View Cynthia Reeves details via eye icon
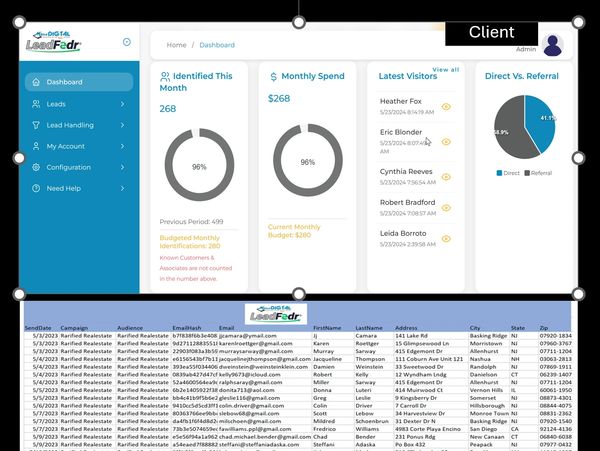This screenshot has height=451, width=600. point(446,177)
